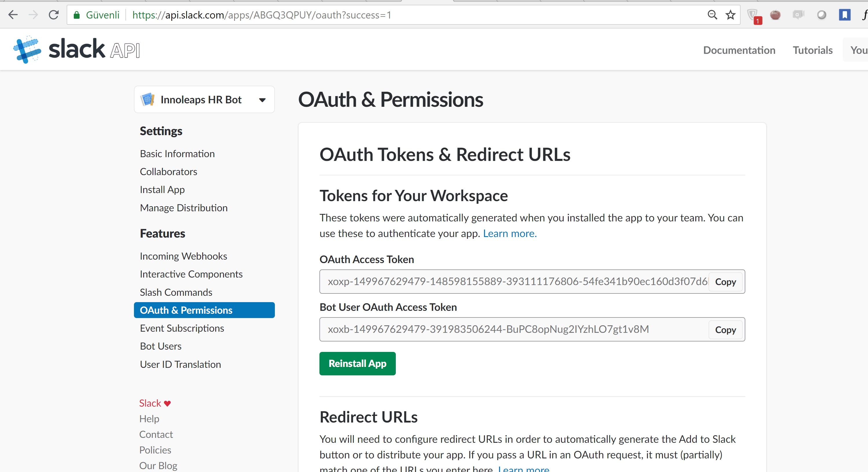Copy the Bot User OAuth Access Token
The width and height of the screenshot is (868, 472).
725,330
